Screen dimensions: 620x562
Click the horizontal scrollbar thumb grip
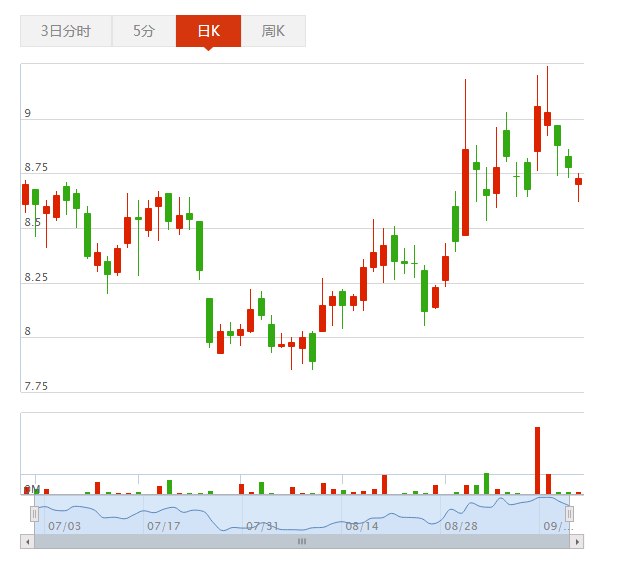[301, 541]
